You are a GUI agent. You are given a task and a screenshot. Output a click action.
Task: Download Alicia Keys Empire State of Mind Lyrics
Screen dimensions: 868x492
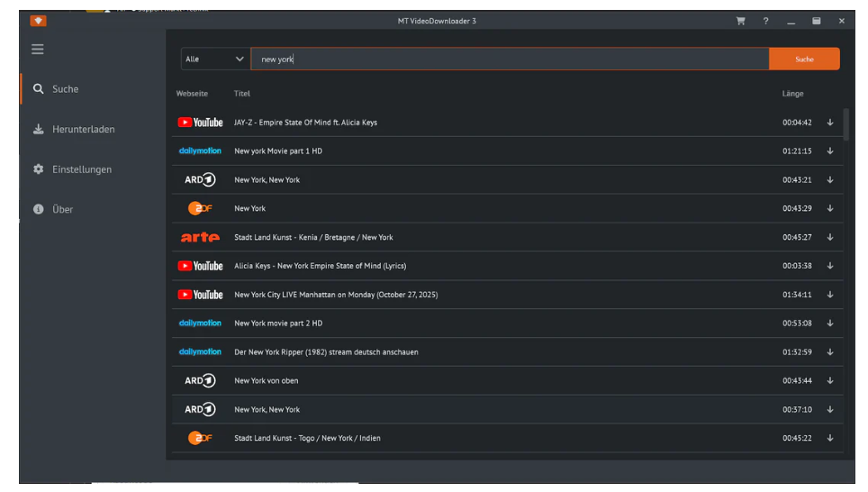tap(830, 266)
